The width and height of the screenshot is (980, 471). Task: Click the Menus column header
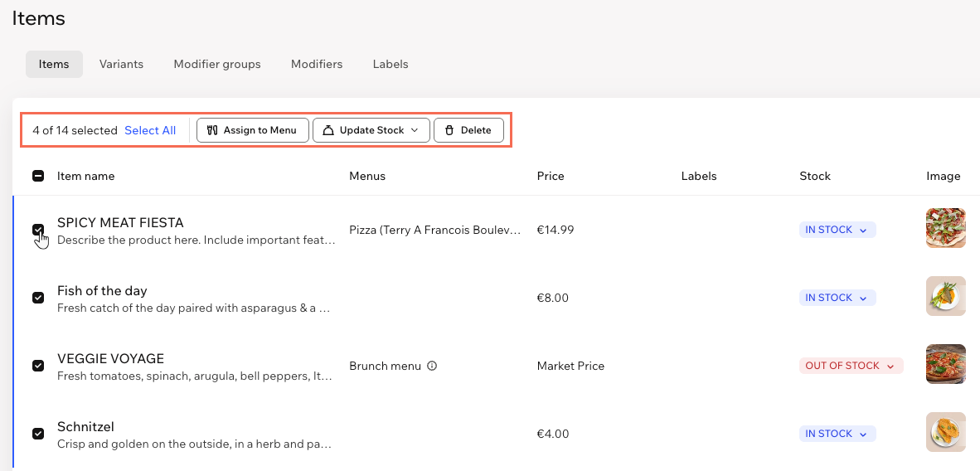(367, 177)
